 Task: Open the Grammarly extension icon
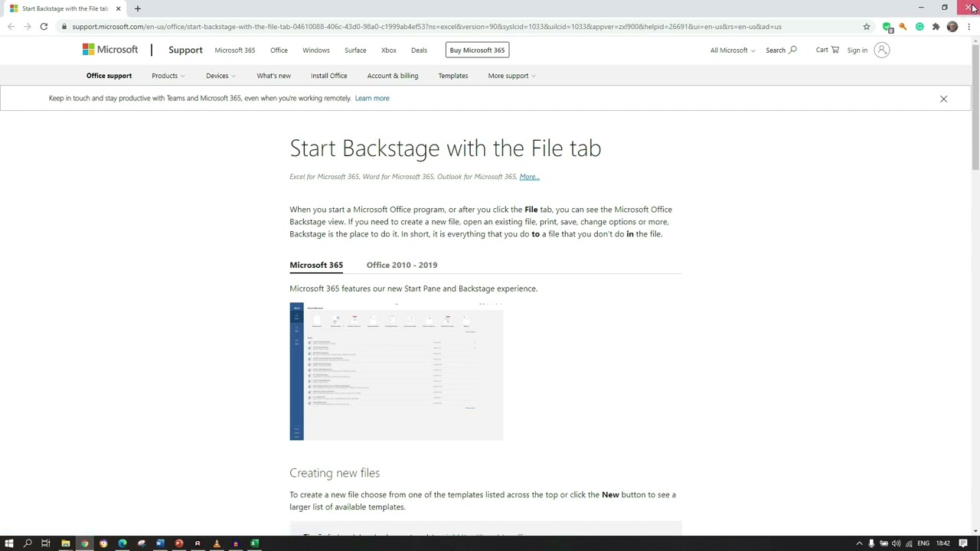(920, 27)
